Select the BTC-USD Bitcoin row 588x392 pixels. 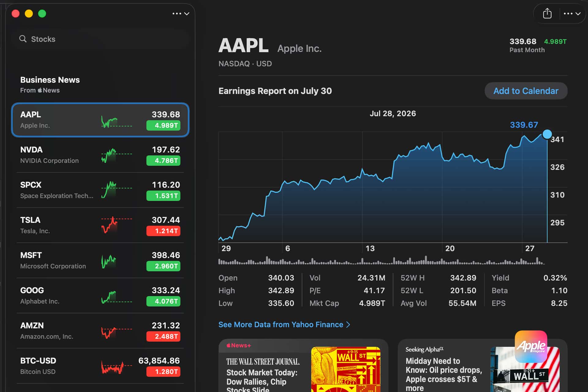coord(100,366)
